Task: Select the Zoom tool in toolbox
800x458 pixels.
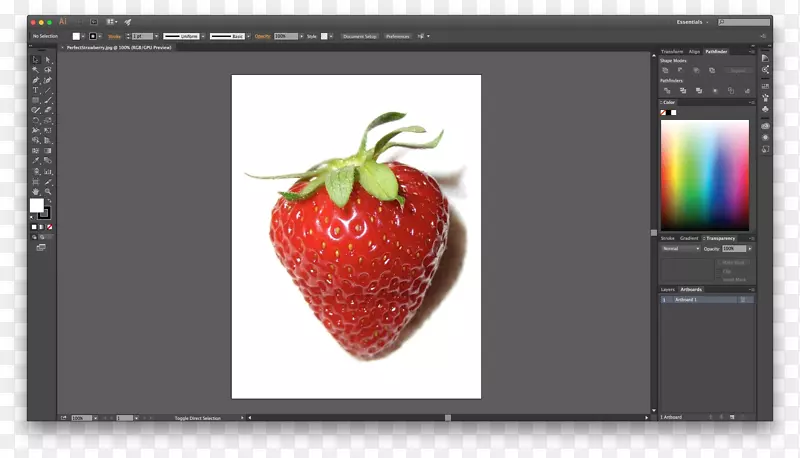Action: tap(48, 190)
